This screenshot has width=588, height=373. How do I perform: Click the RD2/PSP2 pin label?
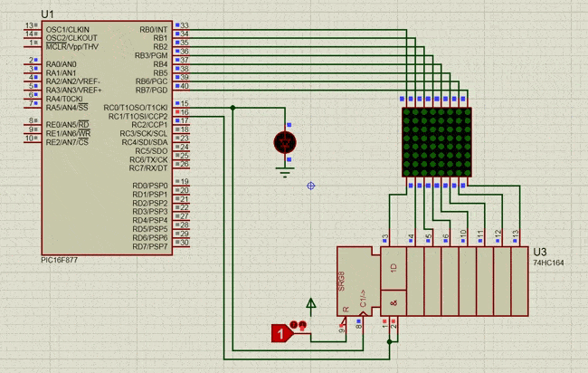pyautogui.click(x=150, y=203)
